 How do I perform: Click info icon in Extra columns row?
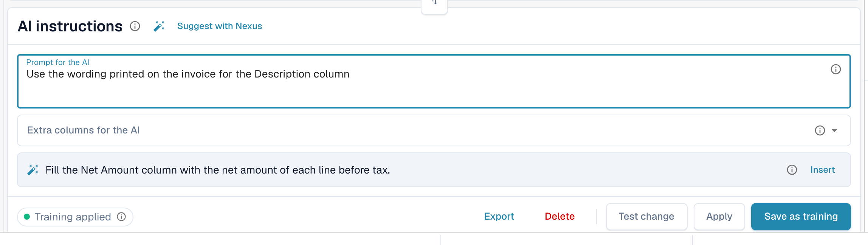tap(820, 130)
